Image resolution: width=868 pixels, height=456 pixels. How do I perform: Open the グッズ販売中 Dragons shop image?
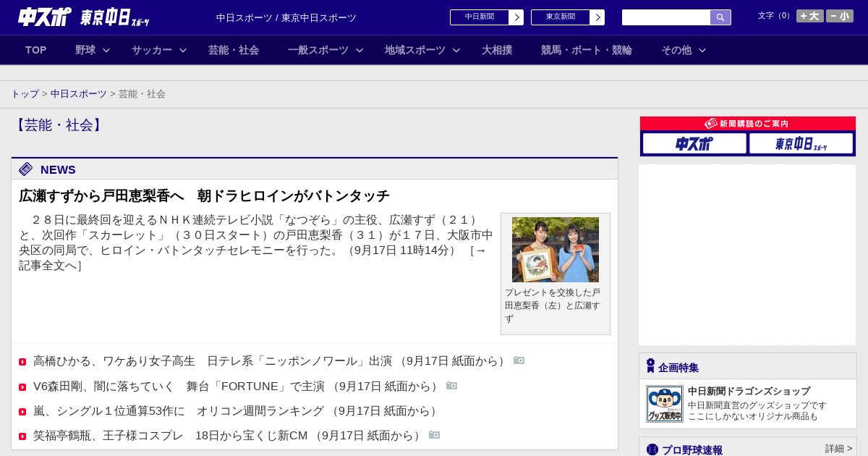(665, 404)
